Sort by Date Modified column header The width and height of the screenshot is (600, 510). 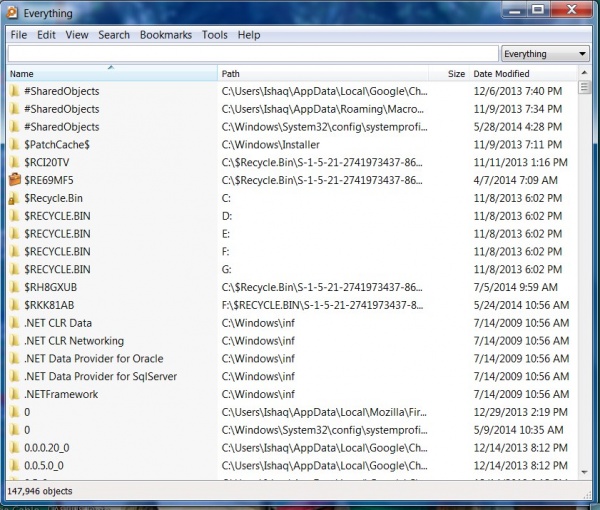tap(523, 73)
